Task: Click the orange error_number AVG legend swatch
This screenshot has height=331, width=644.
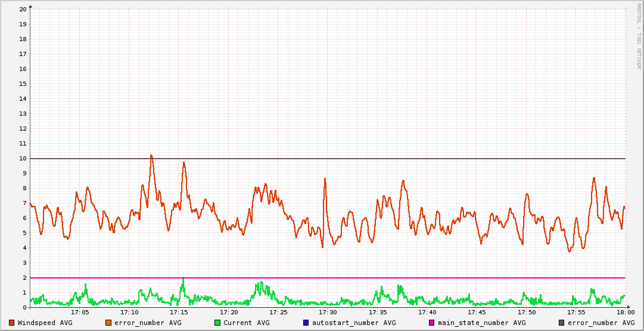Action: tap(108, 323)
